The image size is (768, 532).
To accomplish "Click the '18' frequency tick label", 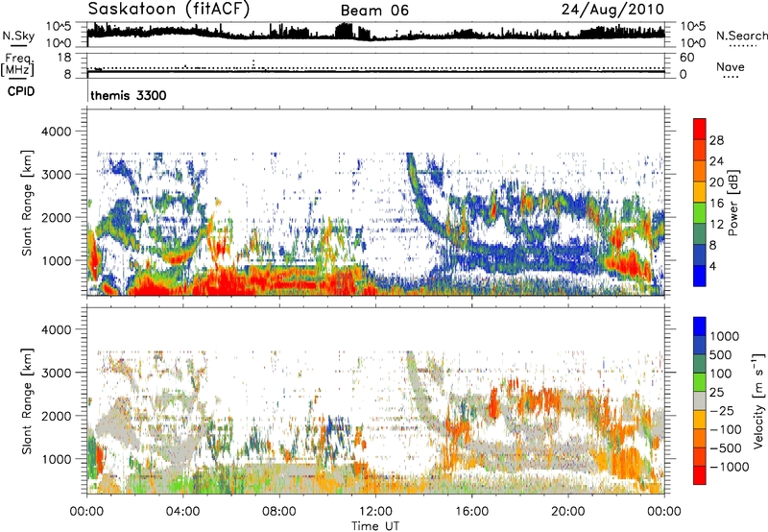I will (64, 58).
